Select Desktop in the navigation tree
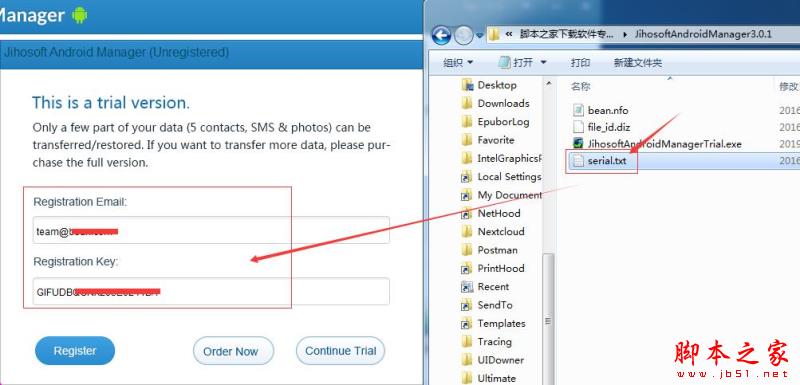800x385 pixels. point(497,85)
